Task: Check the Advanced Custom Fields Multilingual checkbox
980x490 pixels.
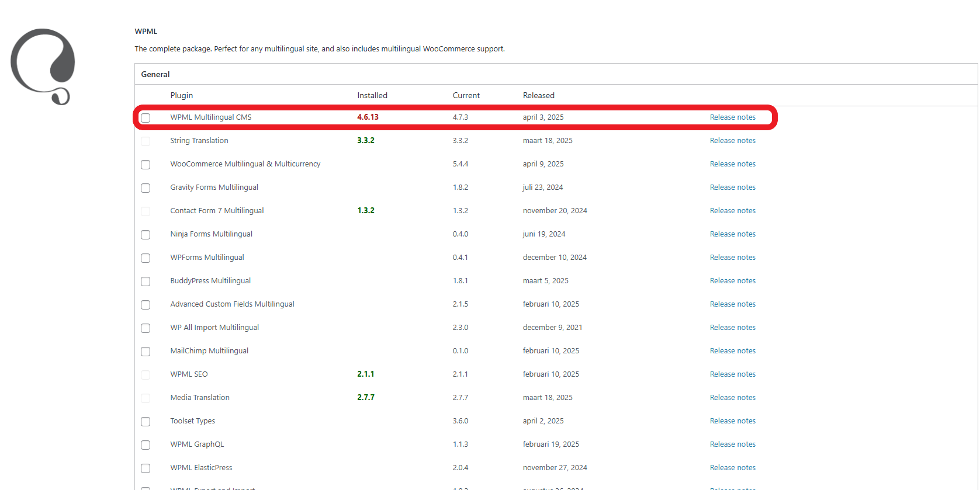Action: click(146, 305)
